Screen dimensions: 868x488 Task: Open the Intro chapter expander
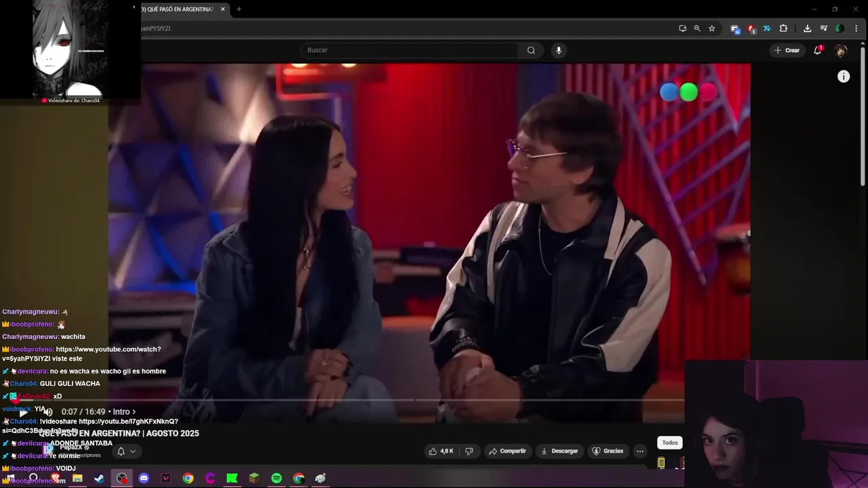(x=124, y=411)
